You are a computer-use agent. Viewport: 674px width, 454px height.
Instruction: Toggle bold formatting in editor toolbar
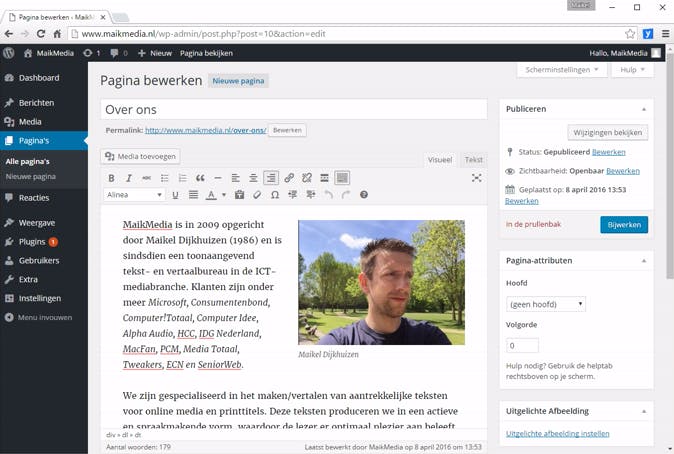point(111,178)
